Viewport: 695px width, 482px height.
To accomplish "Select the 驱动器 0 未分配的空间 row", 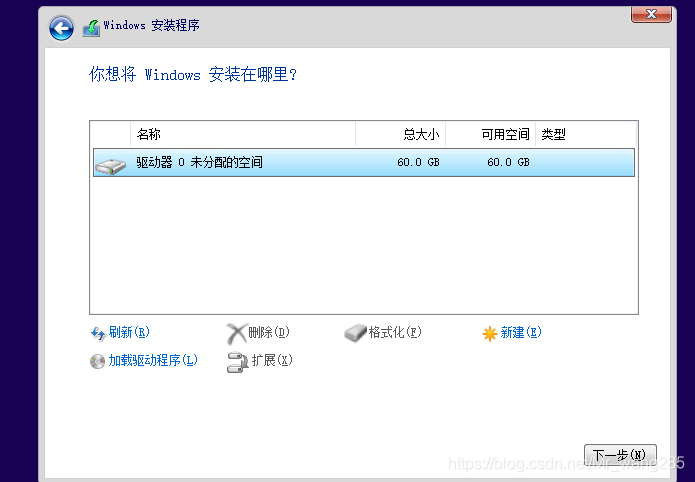I will (x=364, y=163).
